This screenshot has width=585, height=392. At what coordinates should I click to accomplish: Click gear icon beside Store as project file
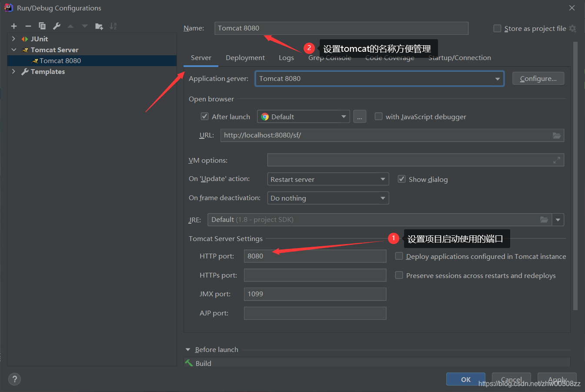tap(572, 29)
